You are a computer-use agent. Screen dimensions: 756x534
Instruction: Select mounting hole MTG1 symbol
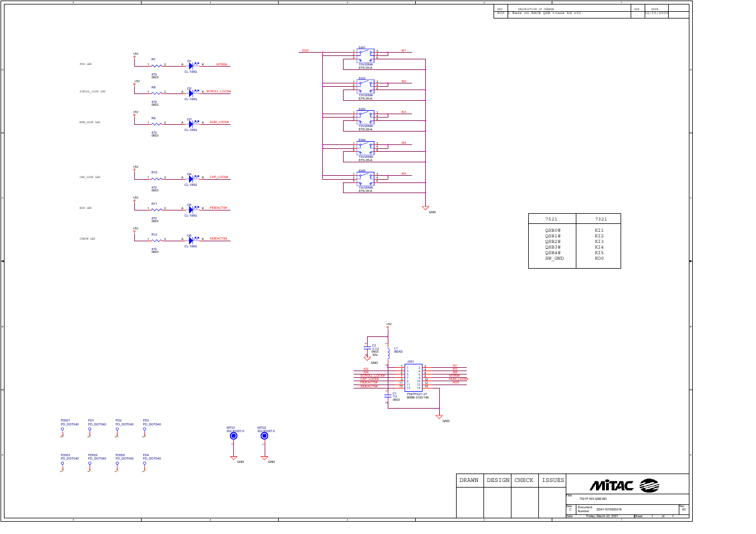pos(234,436)
